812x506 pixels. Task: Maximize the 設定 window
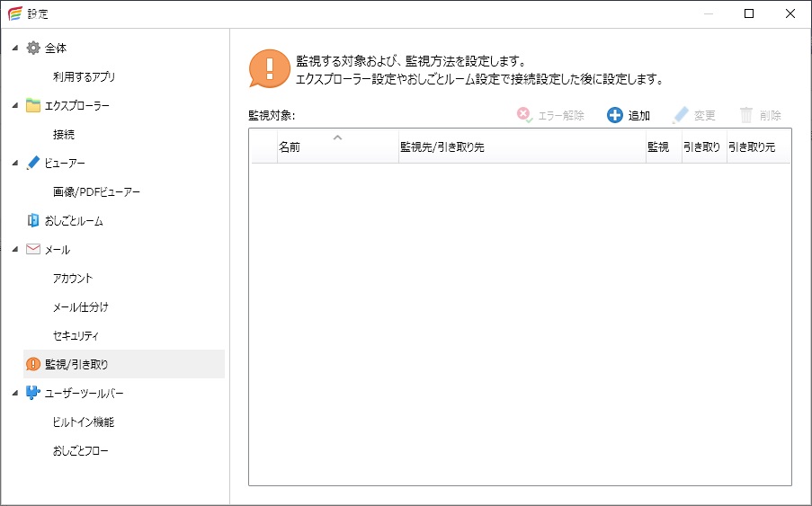[x=749, y=14]
